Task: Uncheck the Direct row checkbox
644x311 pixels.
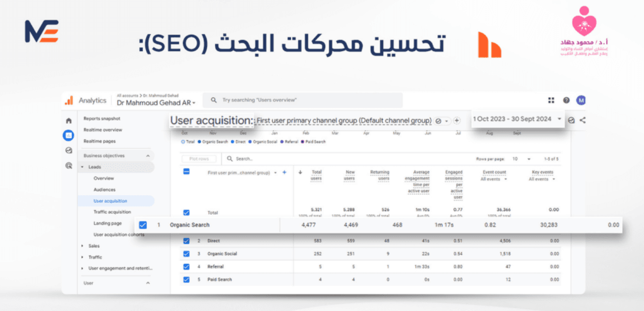Action: pyautogui.click(x=186, y=241)
